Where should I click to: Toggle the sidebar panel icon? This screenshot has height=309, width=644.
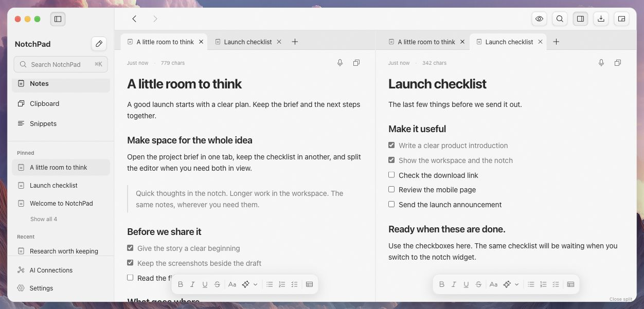[58, 19]
